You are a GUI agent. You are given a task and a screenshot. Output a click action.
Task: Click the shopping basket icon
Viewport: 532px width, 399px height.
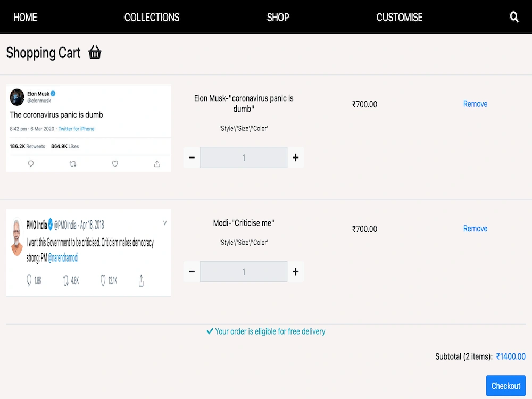point(95,53)
